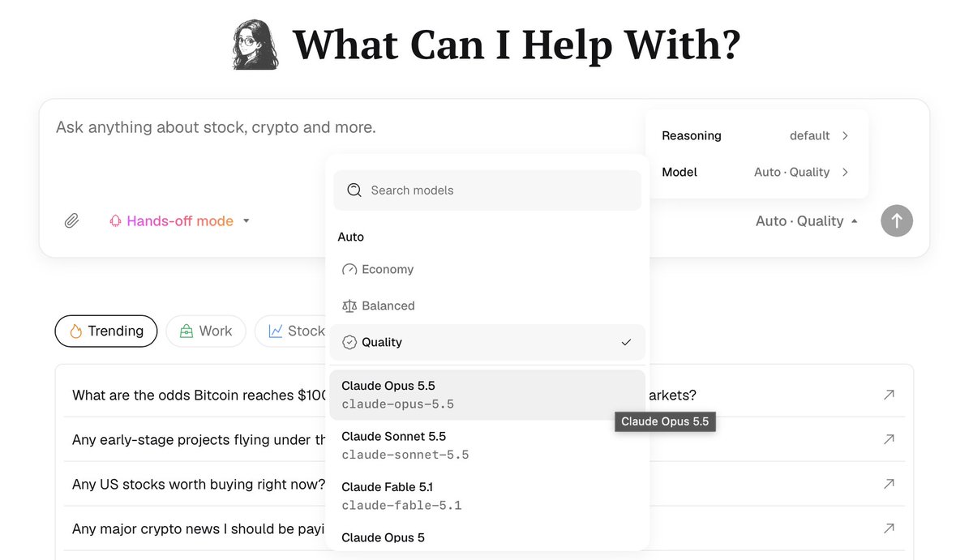The image size is (973, 560).
Task: Open the Bitcoin odds question
Action: coord(484,395)
